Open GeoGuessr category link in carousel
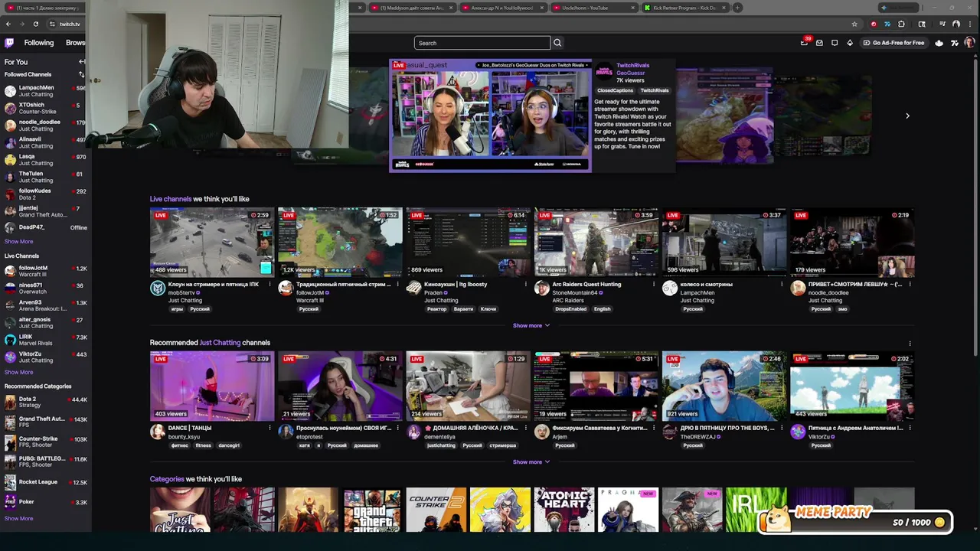The image size is (980, 551). [630, 73]
